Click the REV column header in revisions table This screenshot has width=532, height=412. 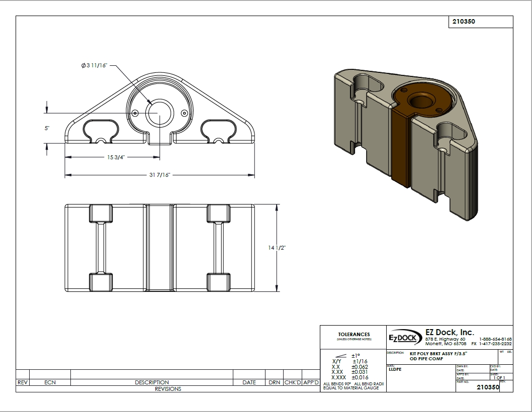[x=23, y=382]
